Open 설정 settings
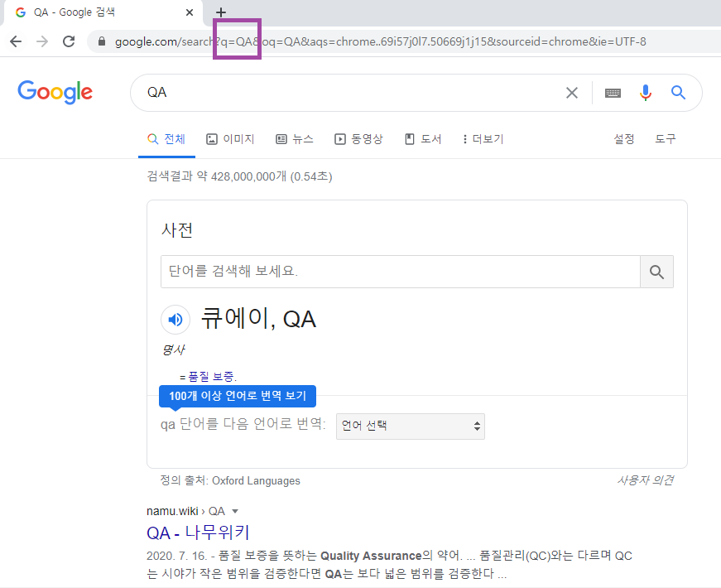Viewport: 721px width, 588px height. click(624, 139)
